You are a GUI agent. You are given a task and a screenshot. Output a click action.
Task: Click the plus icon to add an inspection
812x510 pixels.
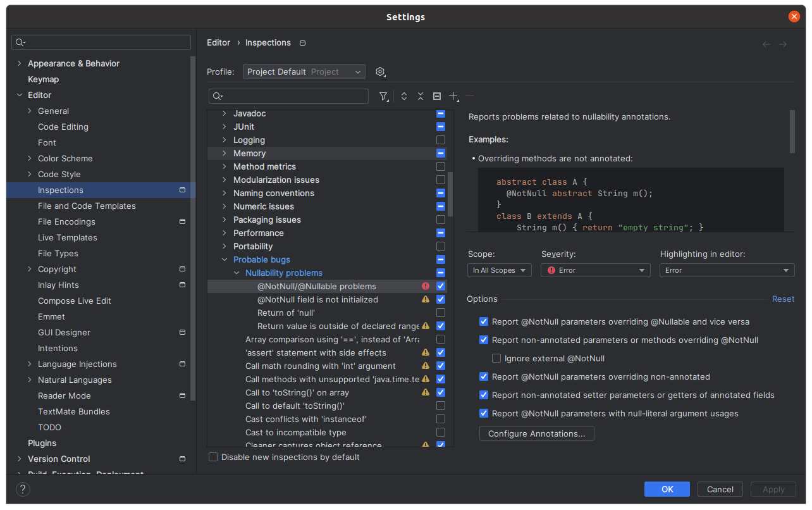tap(453, 96)
